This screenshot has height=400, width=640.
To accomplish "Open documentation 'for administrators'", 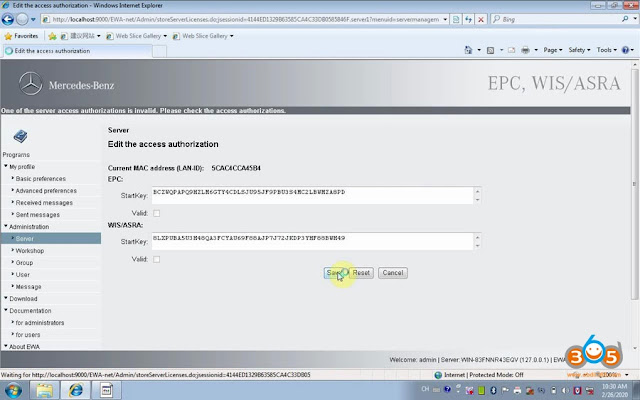I will 39,322.
